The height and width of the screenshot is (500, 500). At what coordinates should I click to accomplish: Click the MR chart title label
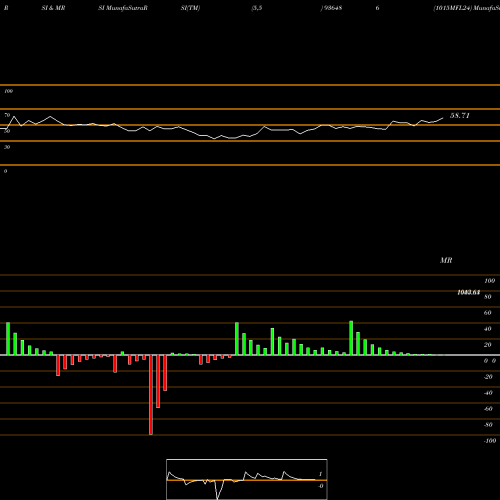[x=446, y=260]
